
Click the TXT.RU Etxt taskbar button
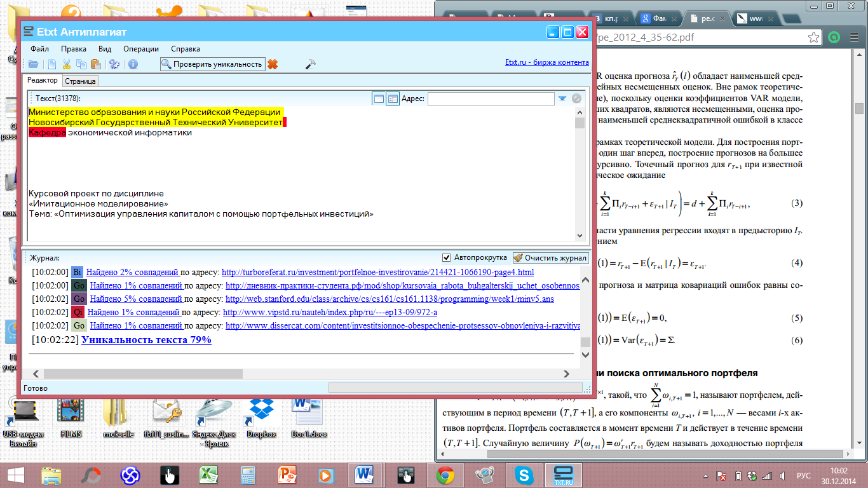[564, 474]
